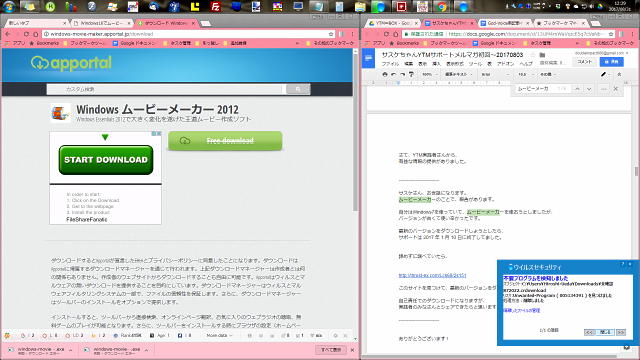Open Bookmarks folder in left bookmark bar
Image resolution: width=640 pixels, height=360 pixels.
44,43
